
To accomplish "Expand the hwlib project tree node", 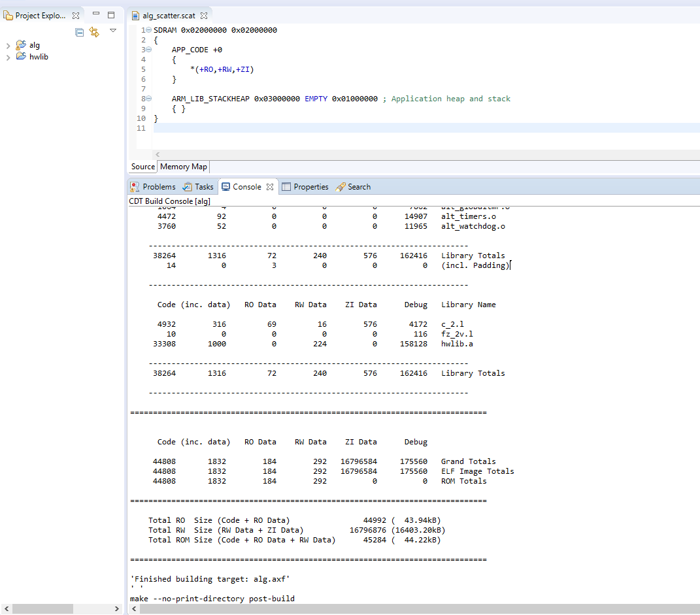I will [8, 57].
